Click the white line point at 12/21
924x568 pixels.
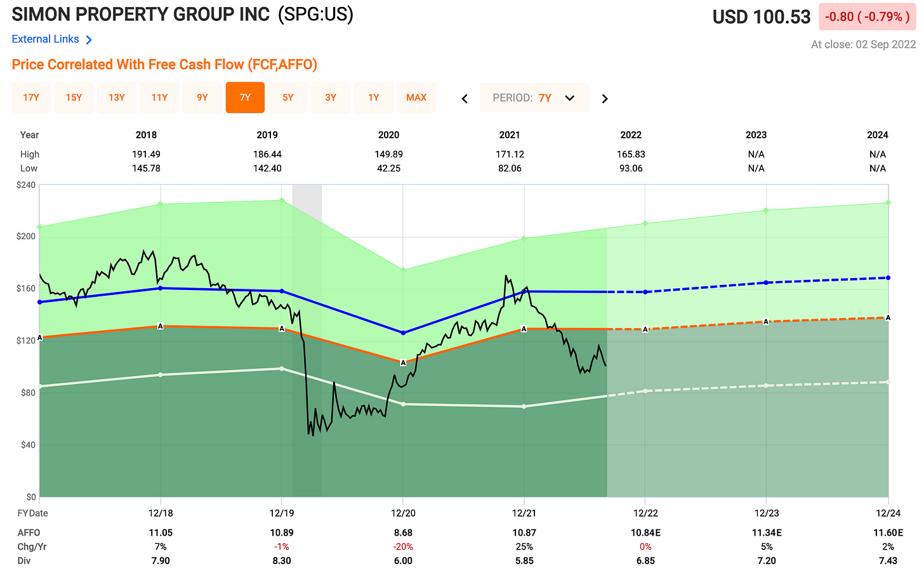524,406
